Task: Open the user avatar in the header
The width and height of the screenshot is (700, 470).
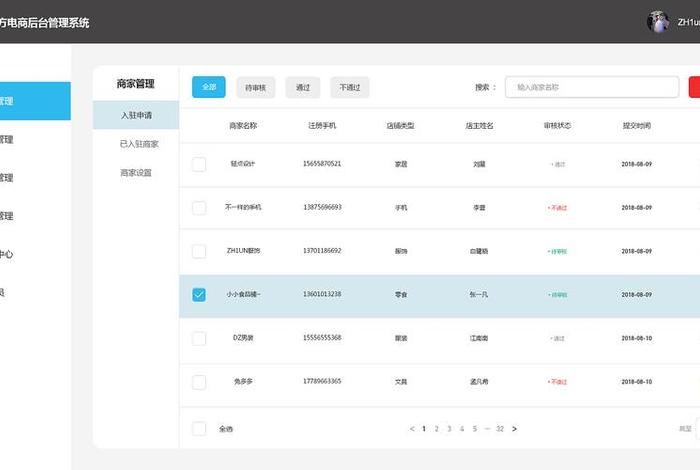Action: pyautogui.click(x=658, y=22)
